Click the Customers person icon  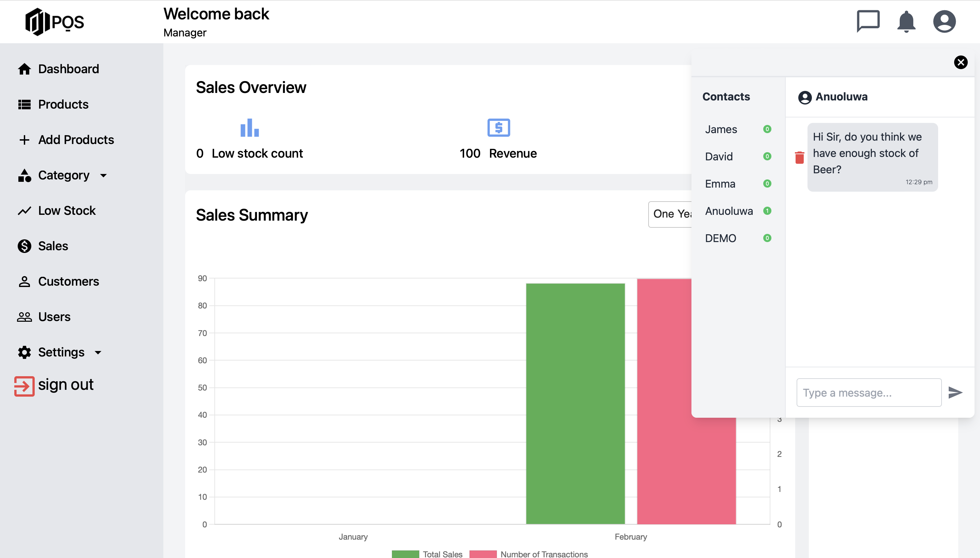tap(24, 281)
